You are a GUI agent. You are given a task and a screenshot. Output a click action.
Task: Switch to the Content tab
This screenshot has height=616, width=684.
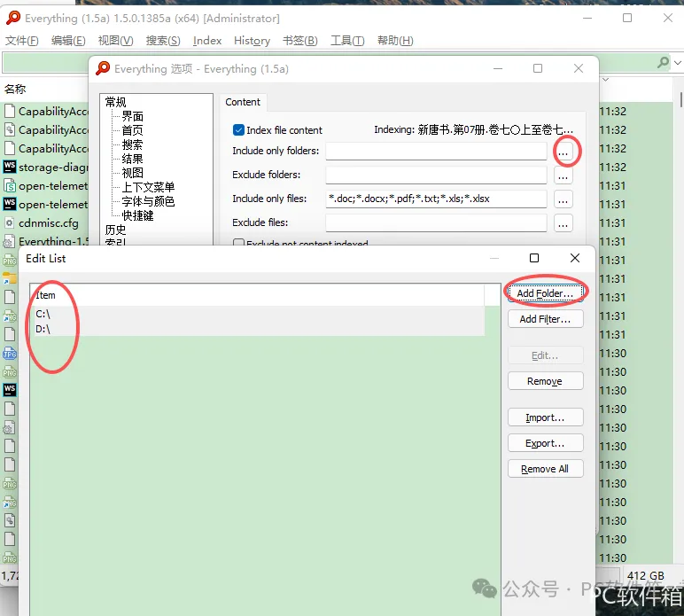coord(243,102)
